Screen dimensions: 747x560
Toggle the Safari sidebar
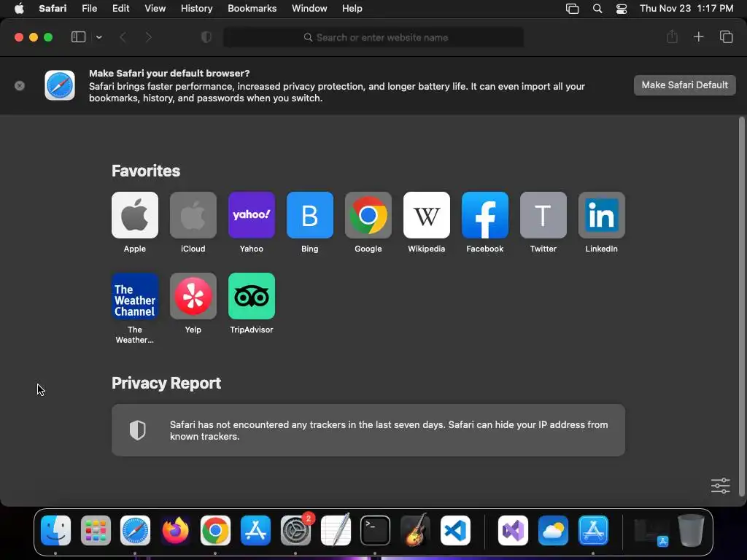[78, 37]
